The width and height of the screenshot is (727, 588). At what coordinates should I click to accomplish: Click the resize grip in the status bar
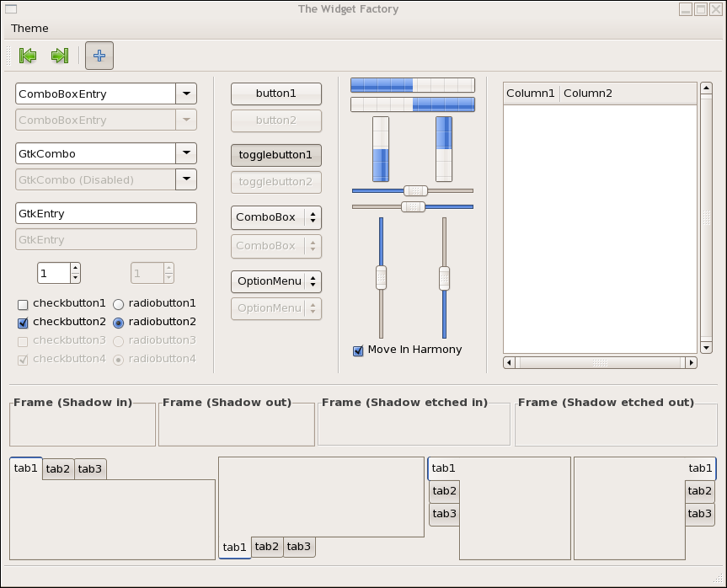[x=718, y=578]
